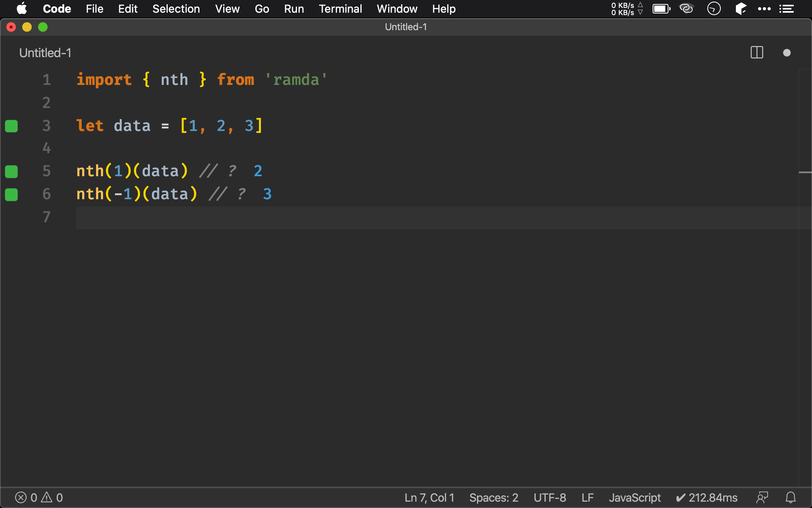Open the errors and warnings problems indicator
812x508 pixels.
pos(39,498)
